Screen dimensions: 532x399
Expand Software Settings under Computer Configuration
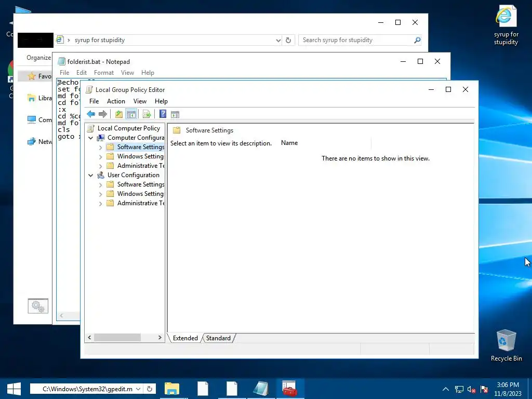pos(100,148)
